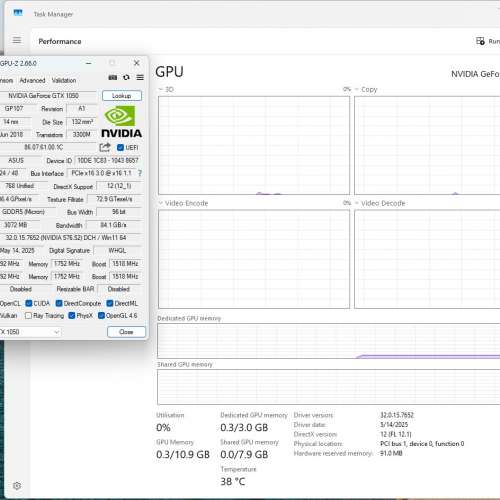This screenshot has height=500, width=500.
Task: Click the NVIDIA logo in GPU-Z
Action: [x=121, y=122]
